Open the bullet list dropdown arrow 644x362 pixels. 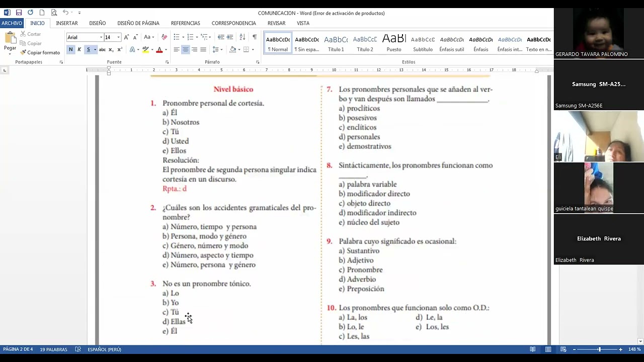[x=183, y=37]
